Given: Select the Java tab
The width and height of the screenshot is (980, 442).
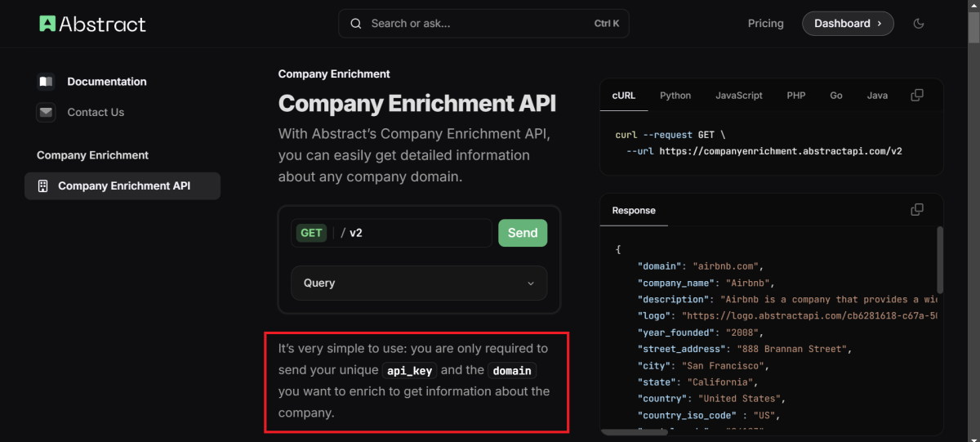Looking at the screenshot, I should pyautogui.click(x=877, y=96).
